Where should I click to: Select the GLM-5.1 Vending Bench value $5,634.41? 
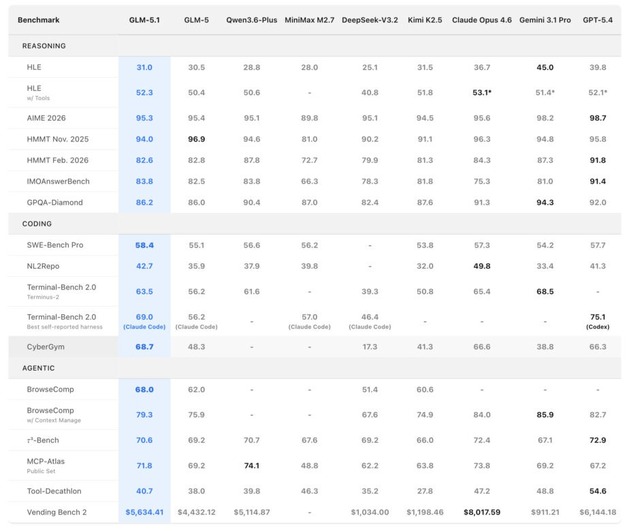tap(144, 511)
